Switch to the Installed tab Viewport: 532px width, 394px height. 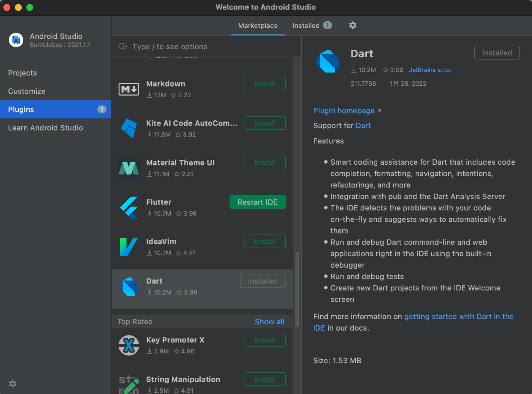coord(312,25)
